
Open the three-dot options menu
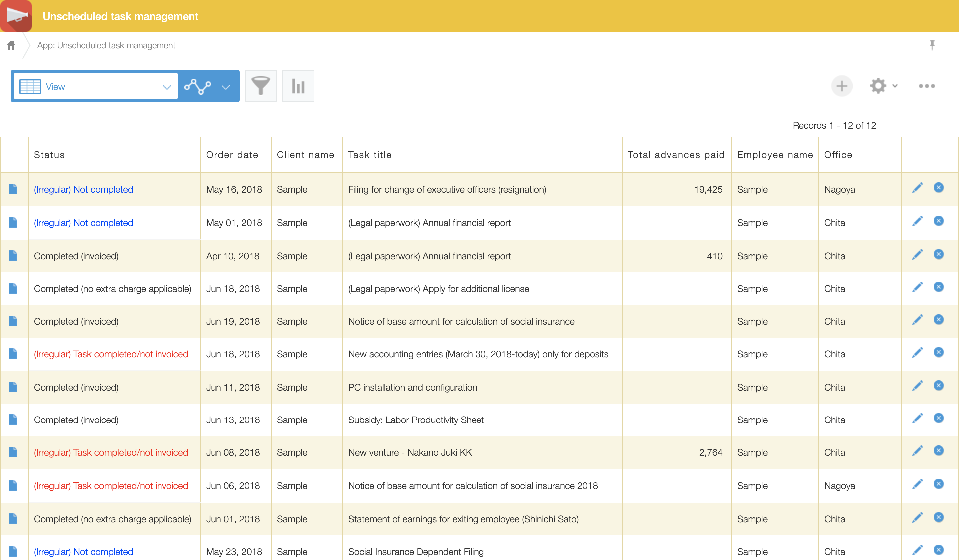pyautogui.click(x=927, y=86)
